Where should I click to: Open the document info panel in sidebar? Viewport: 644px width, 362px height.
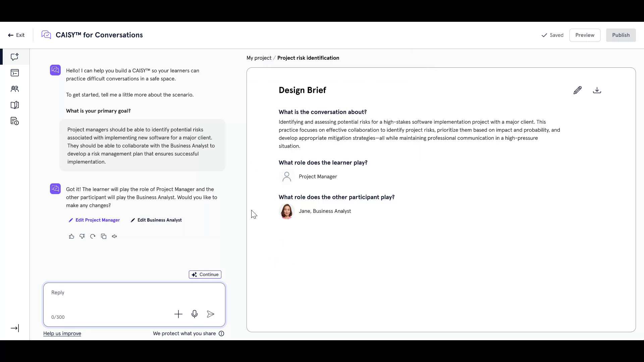point(14,121)
